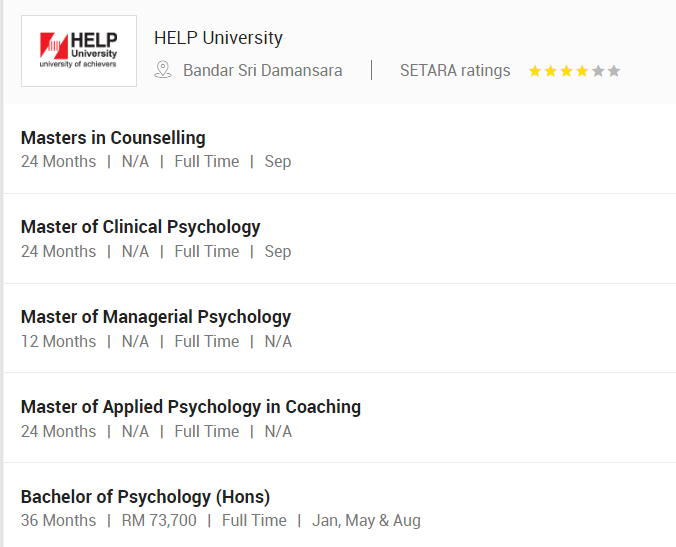Image resolution: width=676 pixels, height=547 pixels.
Task: Click the location pin icon
Action: (163, 70)
